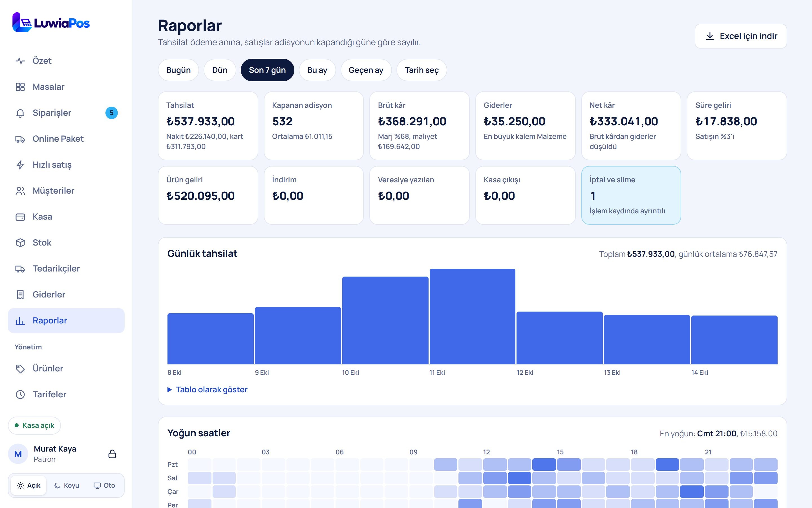812x508 pixels.
Task: Open the Ürünler tag icon
Action: pyautogui.click(x=20, y=369)
